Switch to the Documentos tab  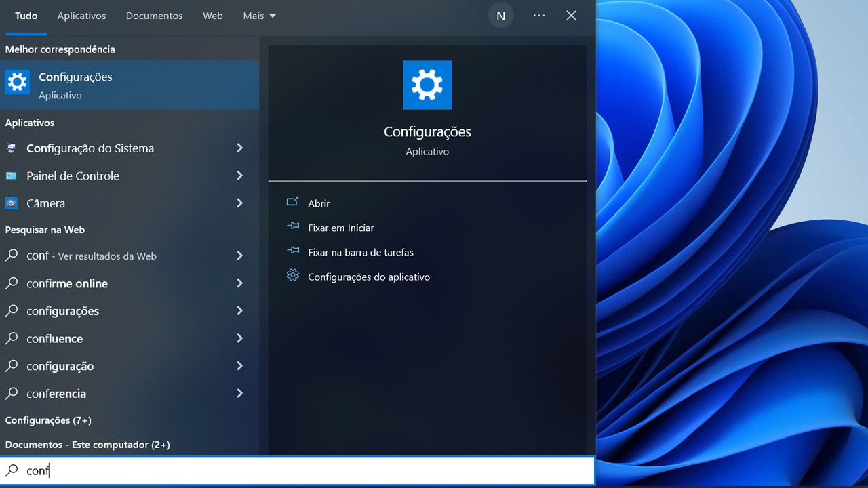coord(154,16)
